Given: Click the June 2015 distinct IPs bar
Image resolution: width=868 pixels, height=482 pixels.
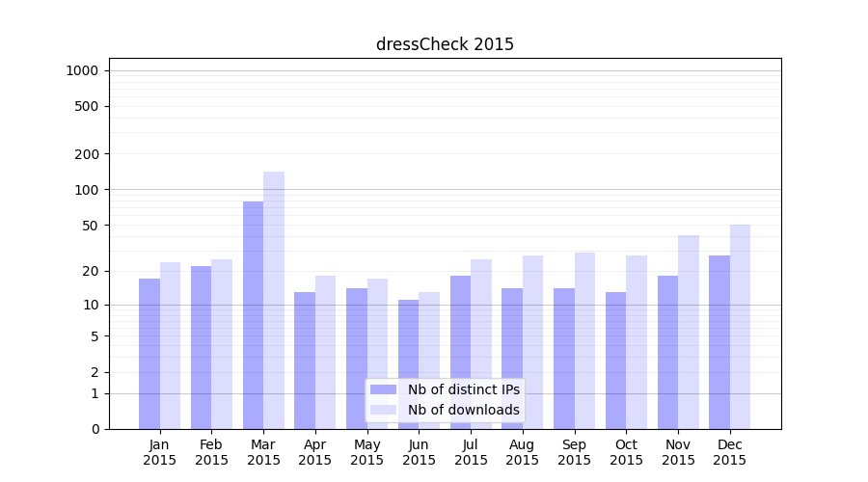Looking at the screenshot, I should (x=408, y=363).
